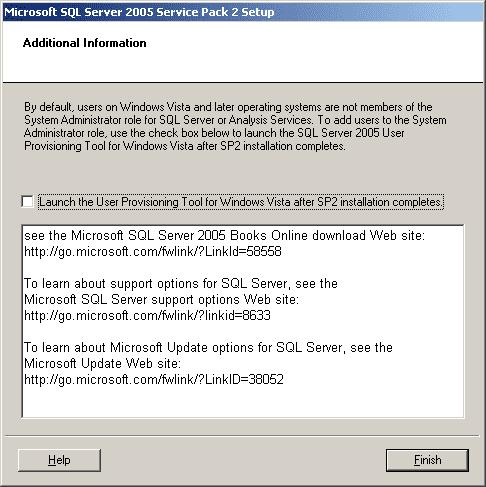Screen dimensions: 486x487
Task: Click the 'Microsoft SQL Server support options Web site' line
Action: click(162, 299)
